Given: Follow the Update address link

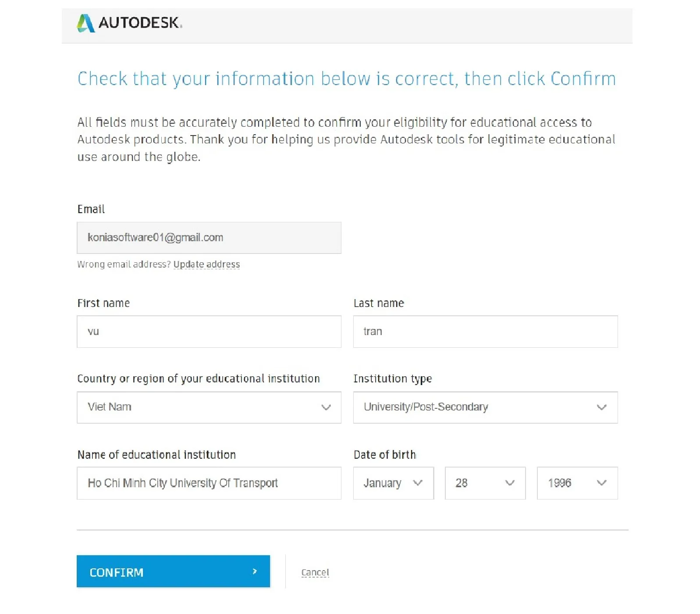Looking at the screenshot, I should 206,264.
